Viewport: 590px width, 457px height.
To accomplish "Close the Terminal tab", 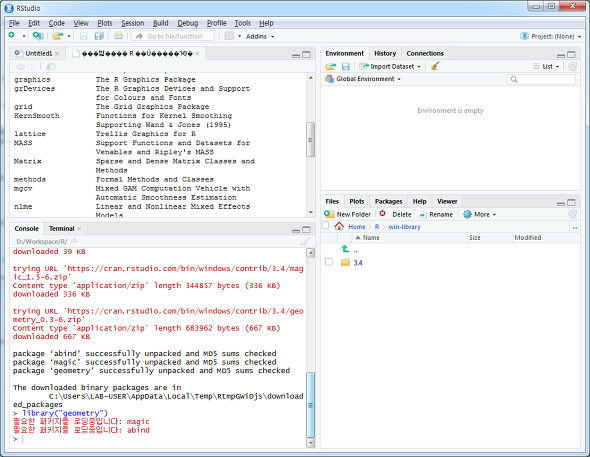I will tap(79, 228).
